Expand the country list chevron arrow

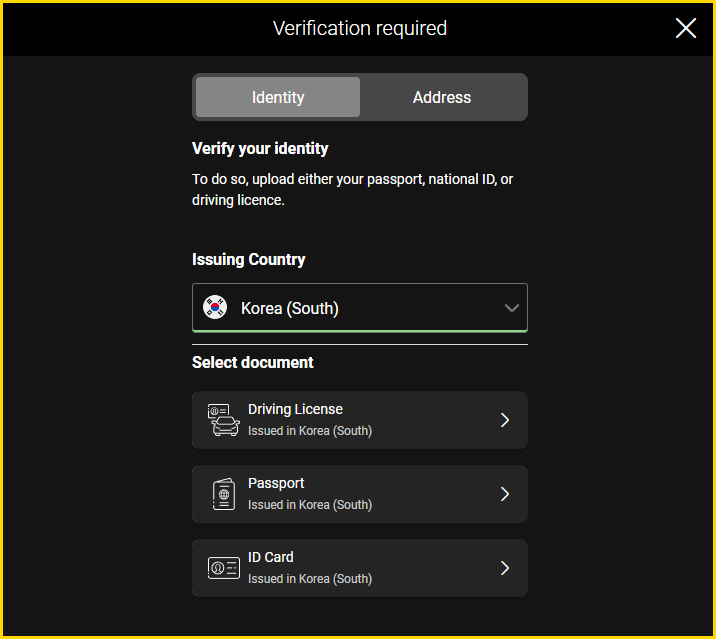click(x=511, y=308)
